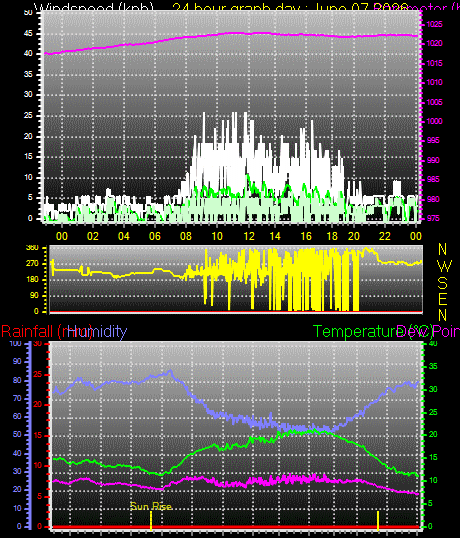Click the white 20 windspeed axis label
The image size is (460, 538).
pos(28,136)
